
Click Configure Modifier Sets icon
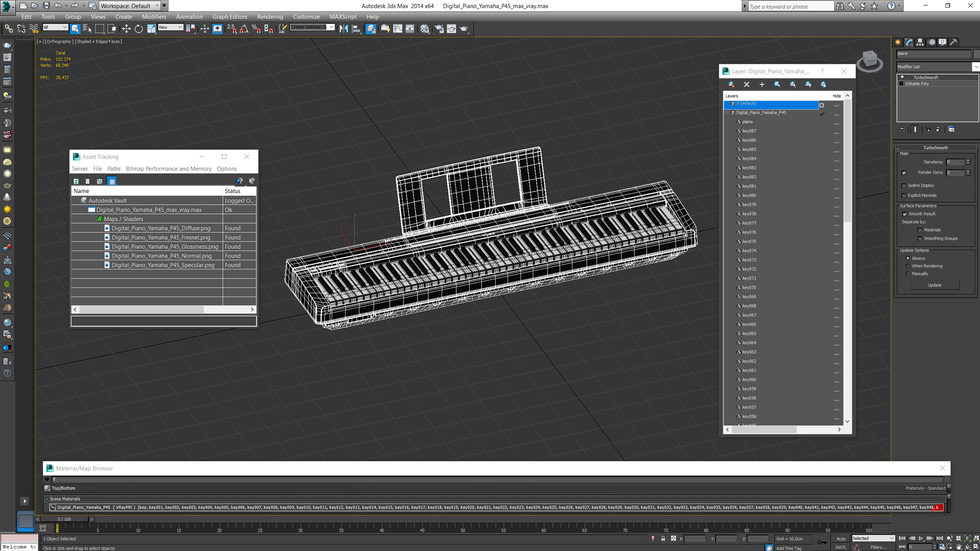click(951, 130)
